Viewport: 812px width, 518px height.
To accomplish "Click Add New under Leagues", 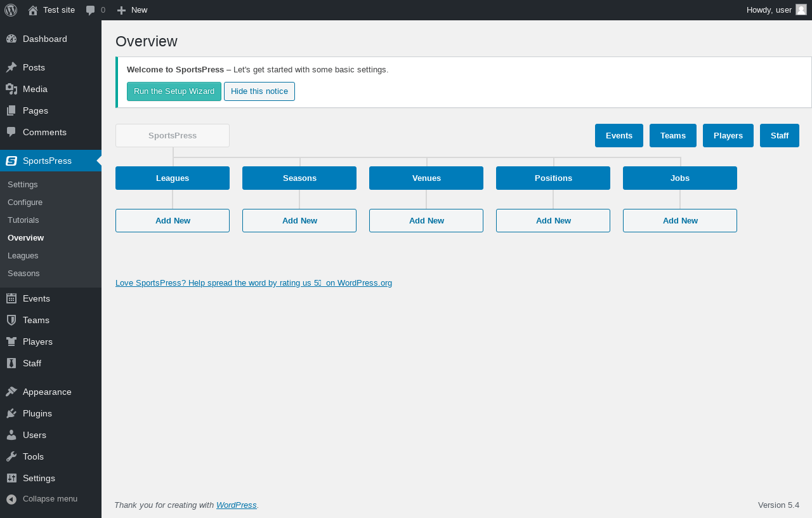I will coord(173,220).
